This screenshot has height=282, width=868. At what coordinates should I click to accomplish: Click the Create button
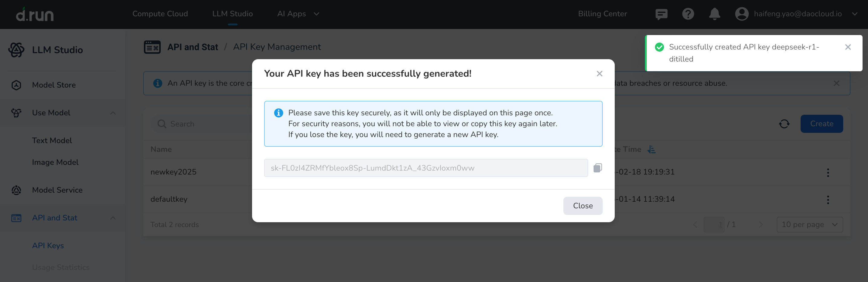[821, 123]
